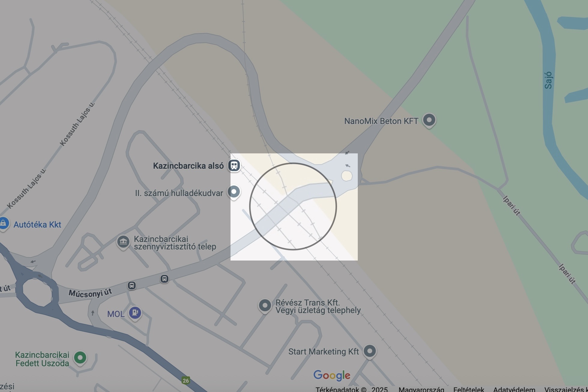Click the Kazincbarcikai szennyvíztisztító telep museum-style icon
Screen dimensions: 588x392
coord(123,242)
